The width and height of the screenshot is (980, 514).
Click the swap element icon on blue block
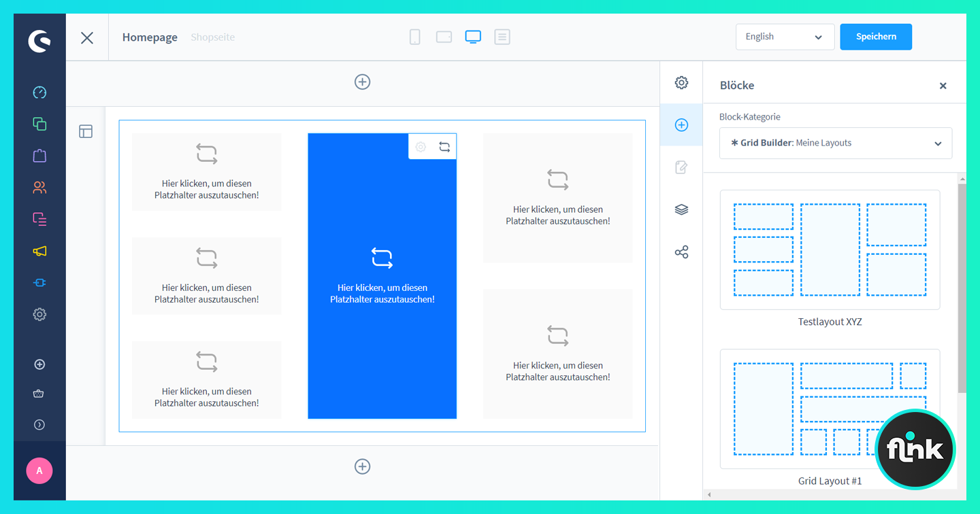pos(444,147)
